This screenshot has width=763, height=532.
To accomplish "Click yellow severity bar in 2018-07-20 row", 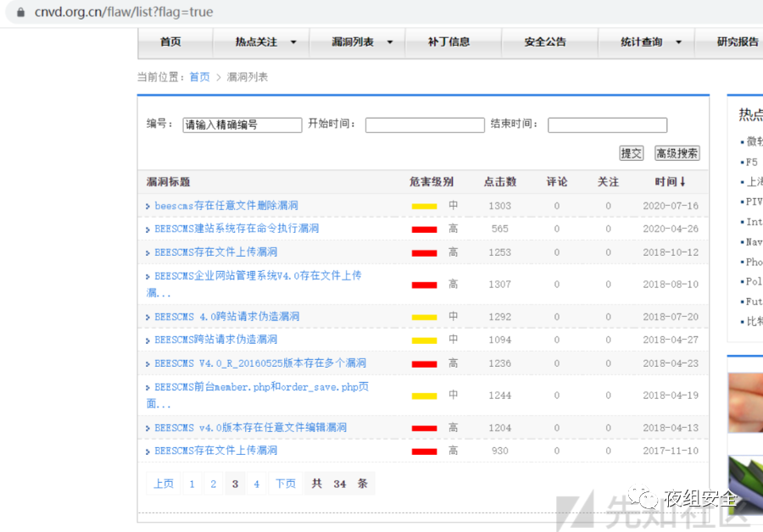I will pyautogui.click(x=424, y=317).
